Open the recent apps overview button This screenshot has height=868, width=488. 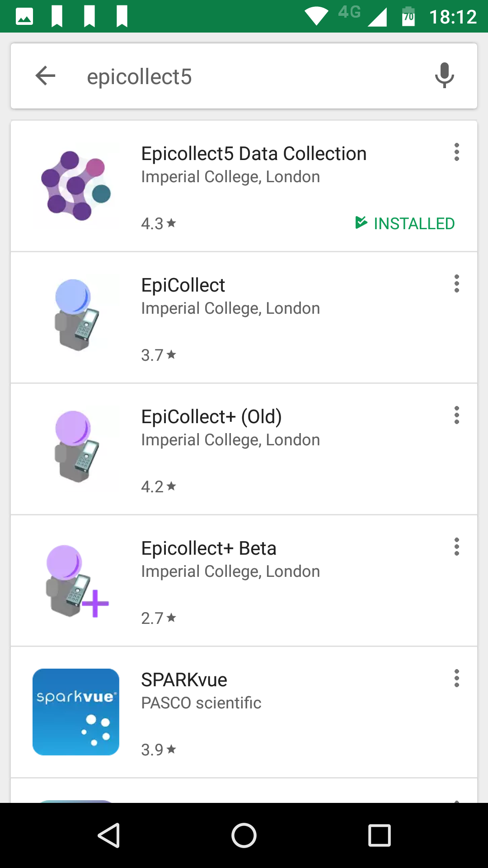(379, 835)
